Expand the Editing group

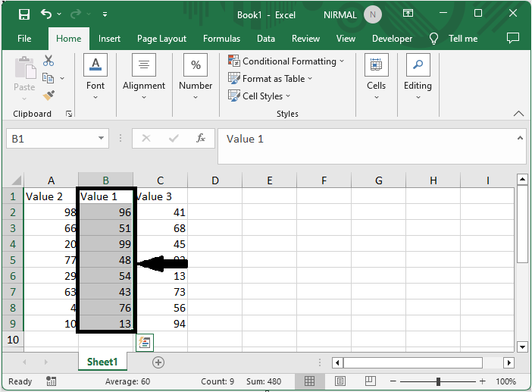[418, 77]
